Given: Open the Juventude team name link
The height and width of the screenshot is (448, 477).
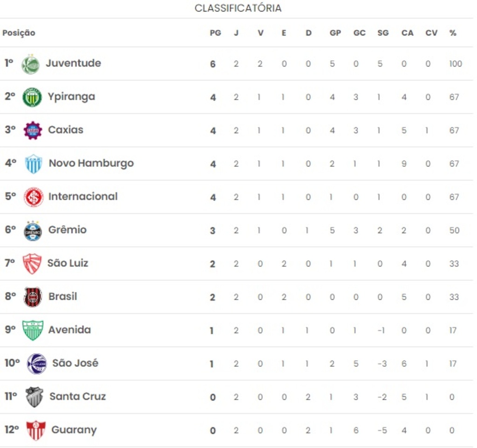Looking at the screenshot, I should 73,63.
